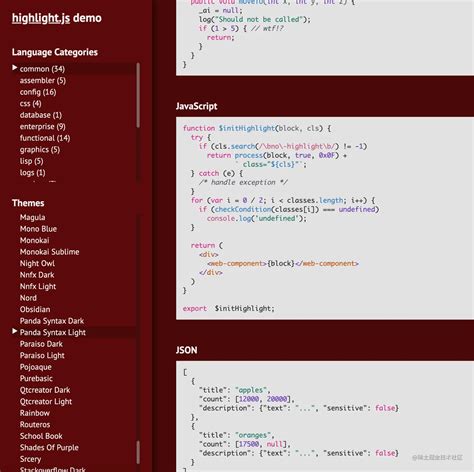Screen dimensions: 474x472
Task: Apply the Monokai theme
Action: (34, 240)
